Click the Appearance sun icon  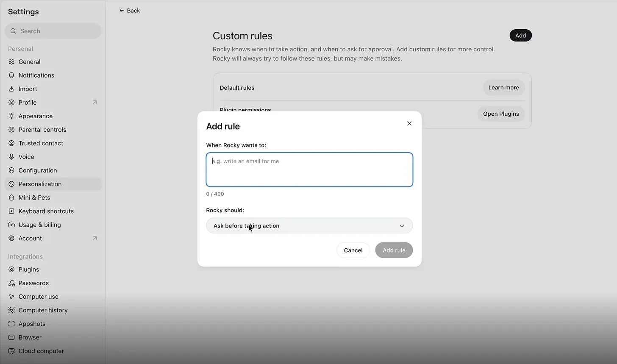[x=11, y=116]
